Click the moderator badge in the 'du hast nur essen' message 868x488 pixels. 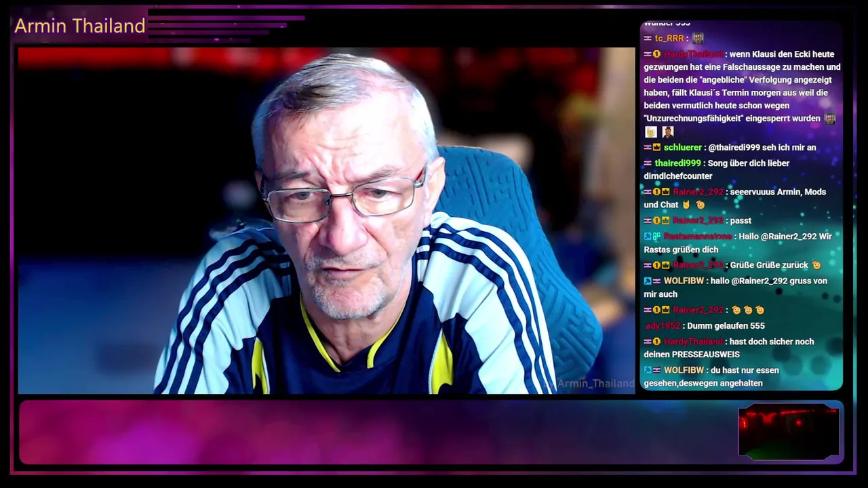click(x=648, y=371)
